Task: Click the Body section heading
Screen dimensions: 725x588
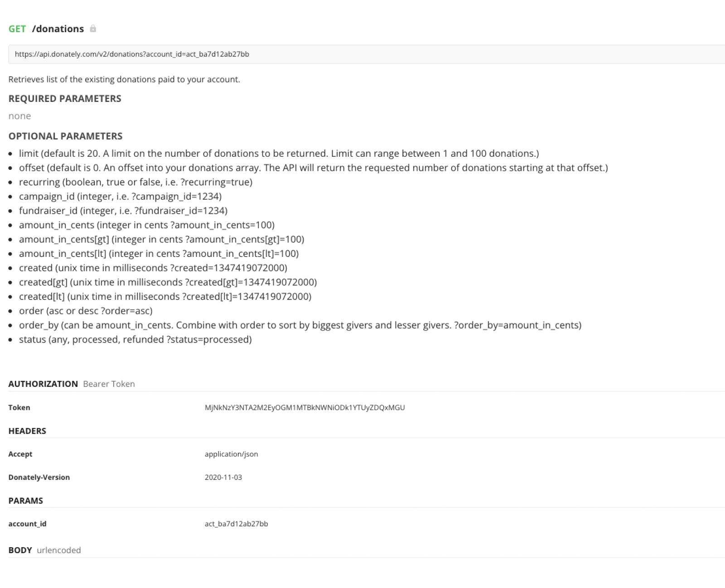Action: (20, 550)
